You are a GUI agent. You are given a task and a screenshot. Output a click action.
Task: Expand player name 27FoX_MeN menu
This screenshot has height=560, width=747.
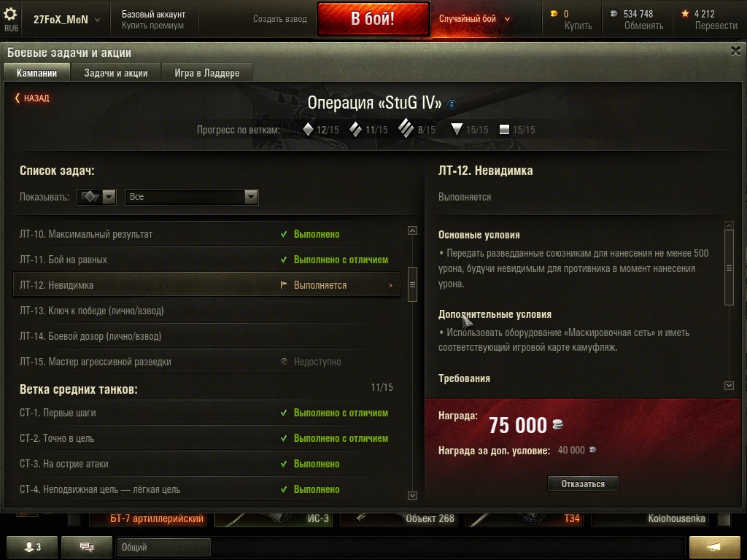(66, 20)
